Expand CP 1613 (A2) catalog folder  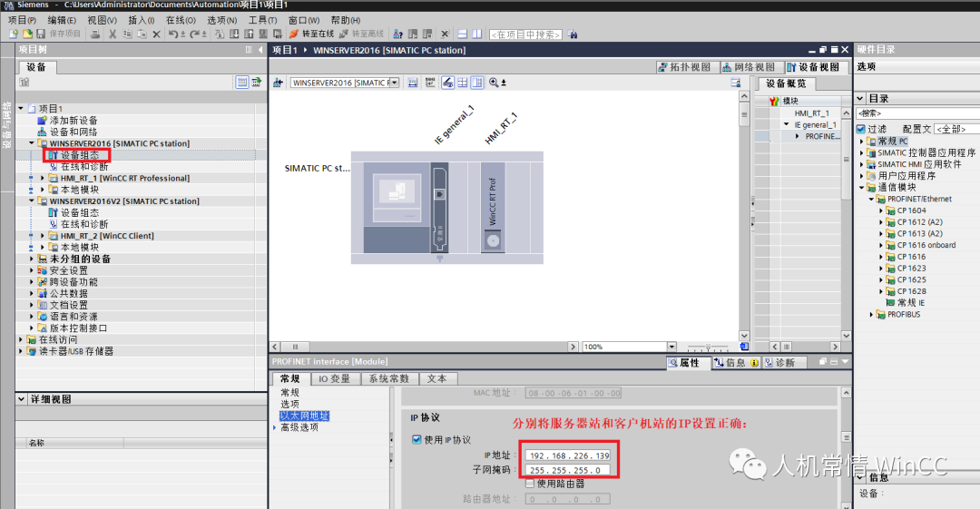[881, 234]
